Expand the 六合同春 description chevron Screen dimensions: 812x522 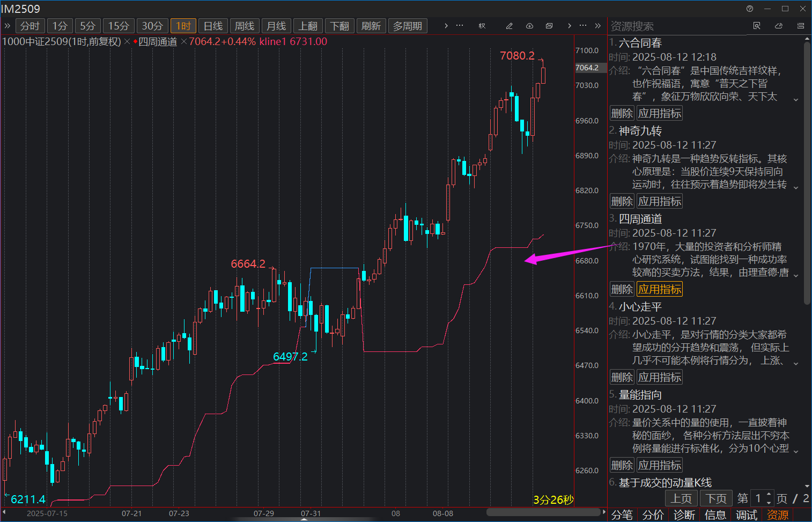pos(796,100)
